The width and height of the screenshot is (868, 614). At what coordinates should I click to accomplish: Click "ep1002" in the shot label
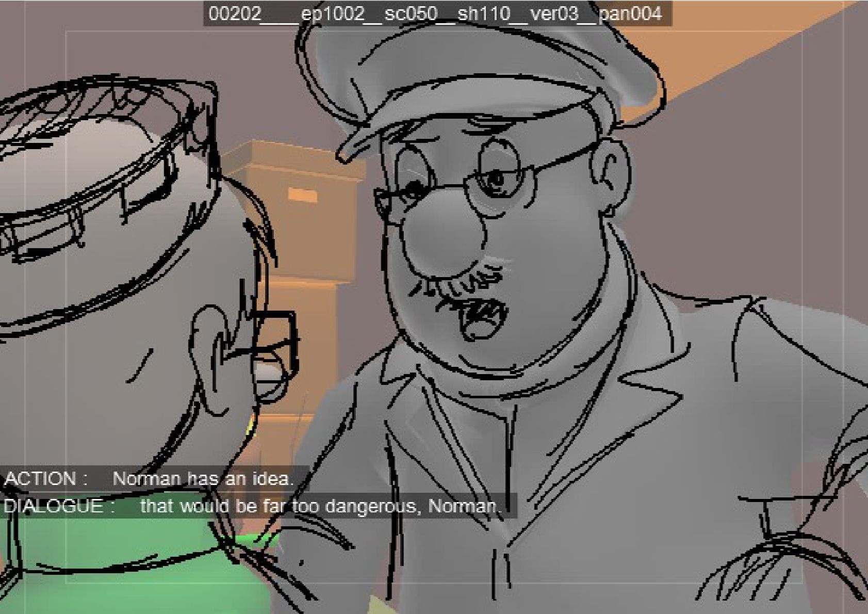(x=333, y=14)
